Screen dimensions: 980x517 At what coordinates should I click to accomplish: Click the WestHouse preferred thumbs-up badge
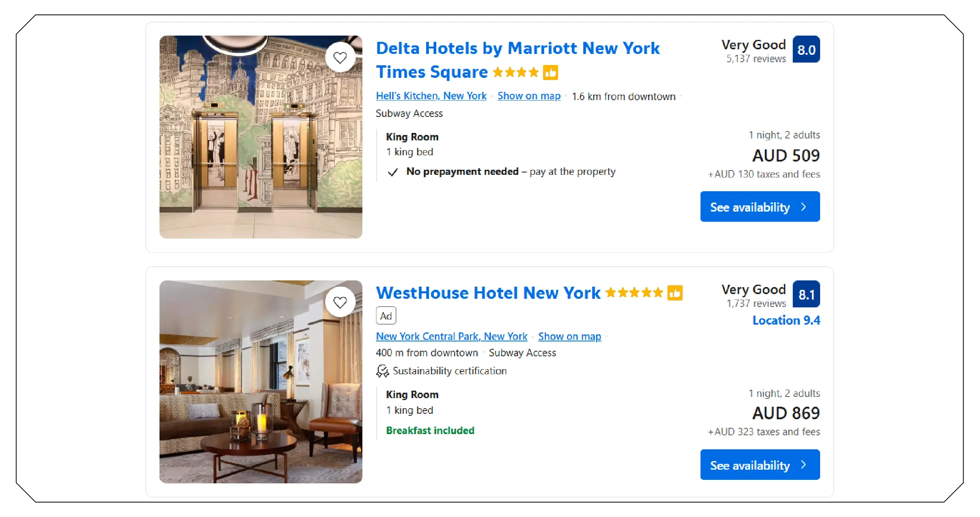(675, 293)
